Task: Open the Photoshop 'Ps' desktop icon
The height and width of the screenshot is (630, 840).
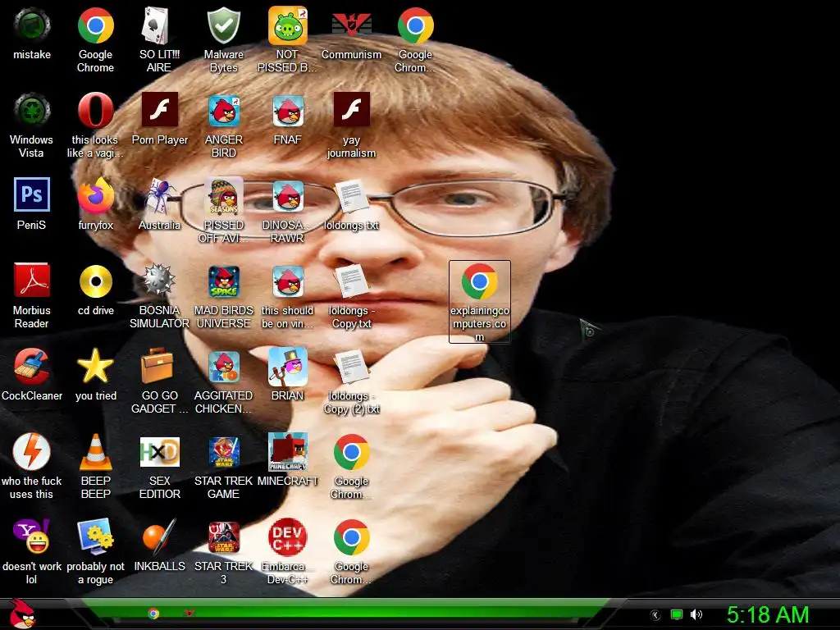Action: pos(32,195)
